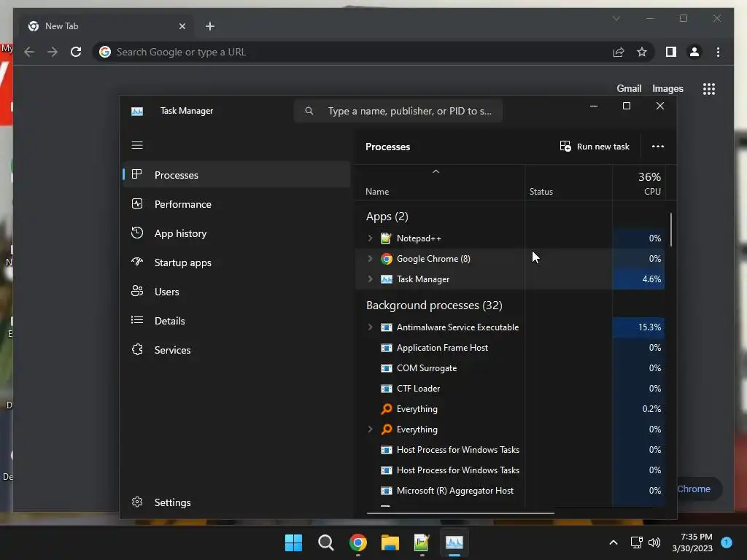The image size is (747, 560).
Task: Open Images link in Chrome
Action: point(667,88)
